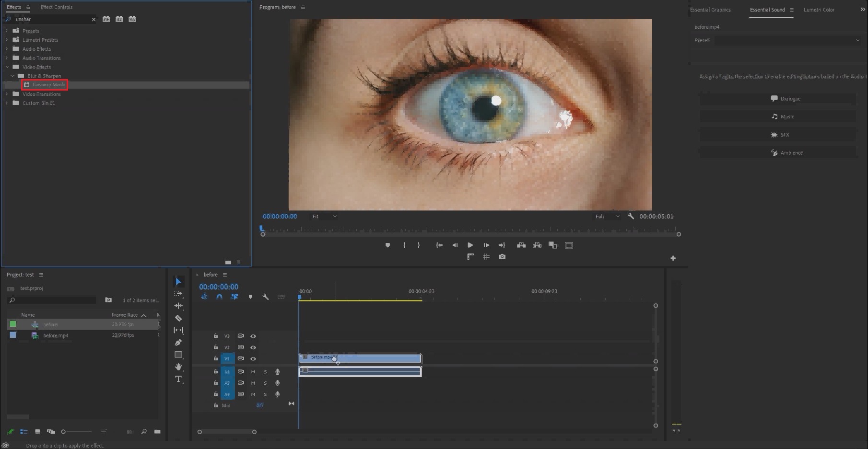Activate the Type tool
Screen dimensions: 868x449
[x=178, y=379]
